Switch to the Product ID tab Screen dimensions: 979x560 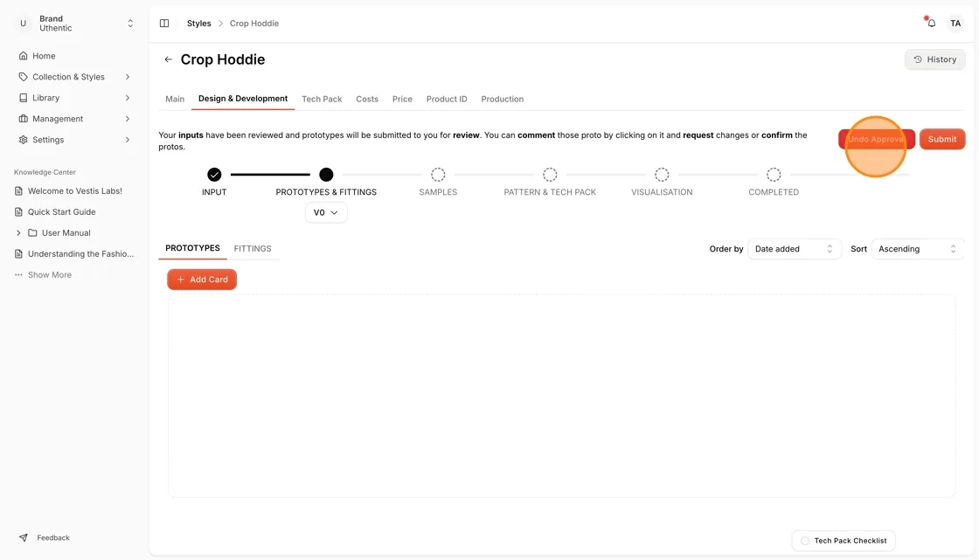(x=447, y=99)
